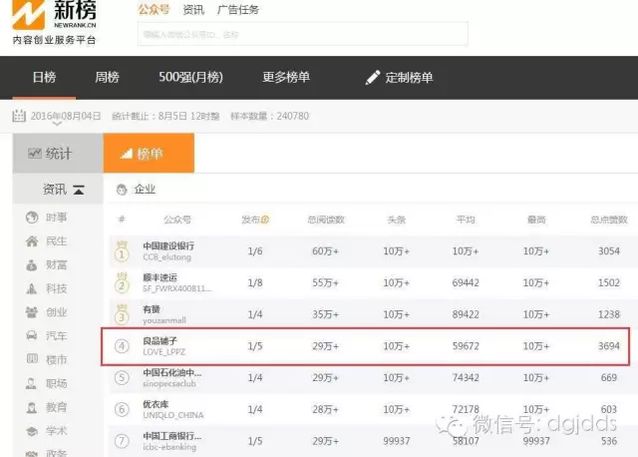Viewport: 638px width, 457px height.
Task: Select the 科技 icon in sidebar
Action: (x=32, y=289)
